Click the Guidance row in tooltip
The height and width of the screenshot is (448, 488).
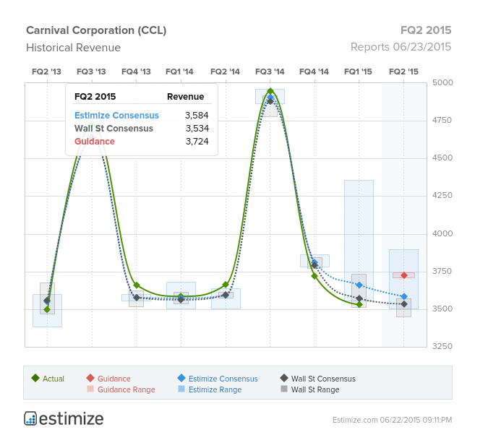142,141
